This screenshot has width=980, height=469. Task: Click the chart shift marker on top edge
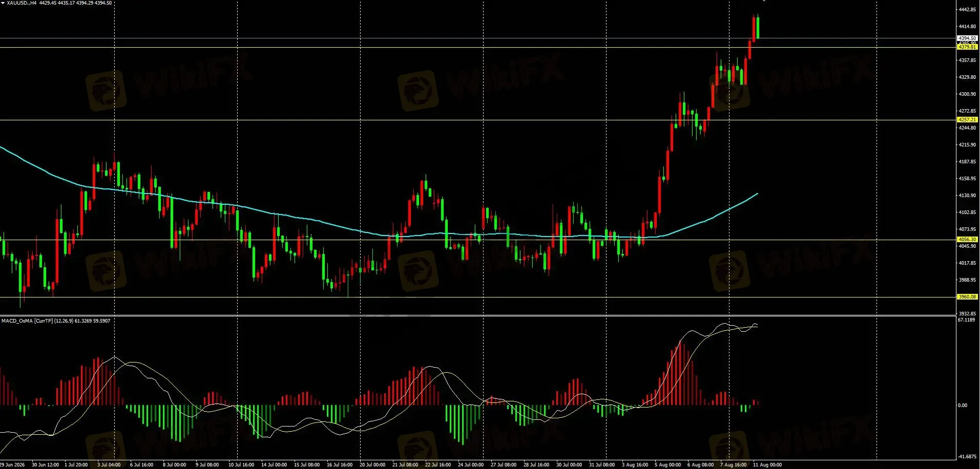click(764, 1)
